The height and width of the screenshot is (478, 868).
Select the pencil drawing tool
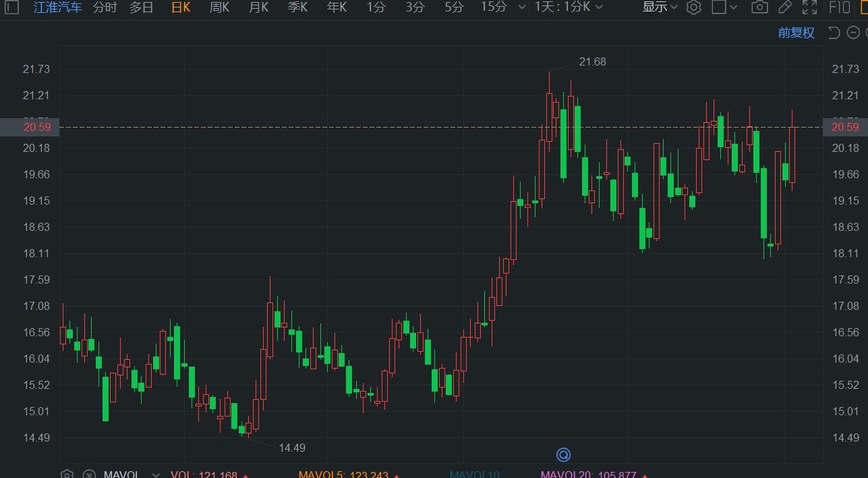click(785, 7)
